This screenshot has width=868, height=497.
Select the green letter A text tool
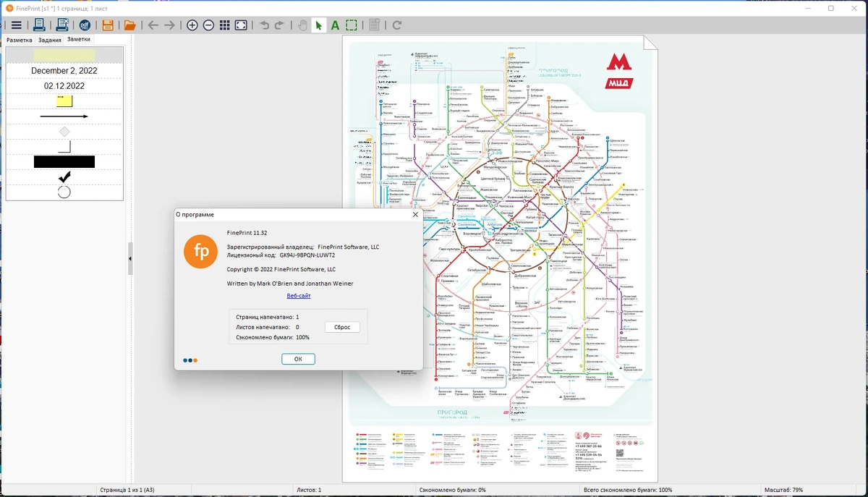point(335,25)
